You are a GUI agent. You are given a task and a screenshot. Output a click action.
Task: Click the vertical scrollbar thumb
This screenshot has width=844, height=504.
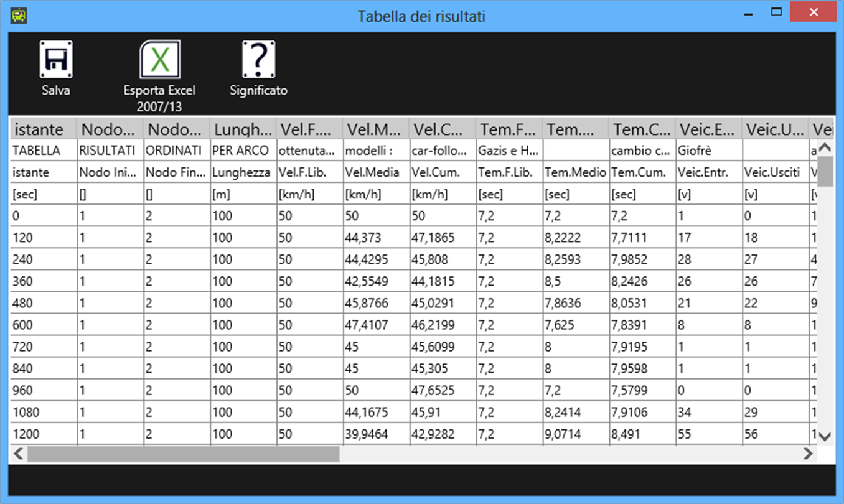click(x=825, y=171)
